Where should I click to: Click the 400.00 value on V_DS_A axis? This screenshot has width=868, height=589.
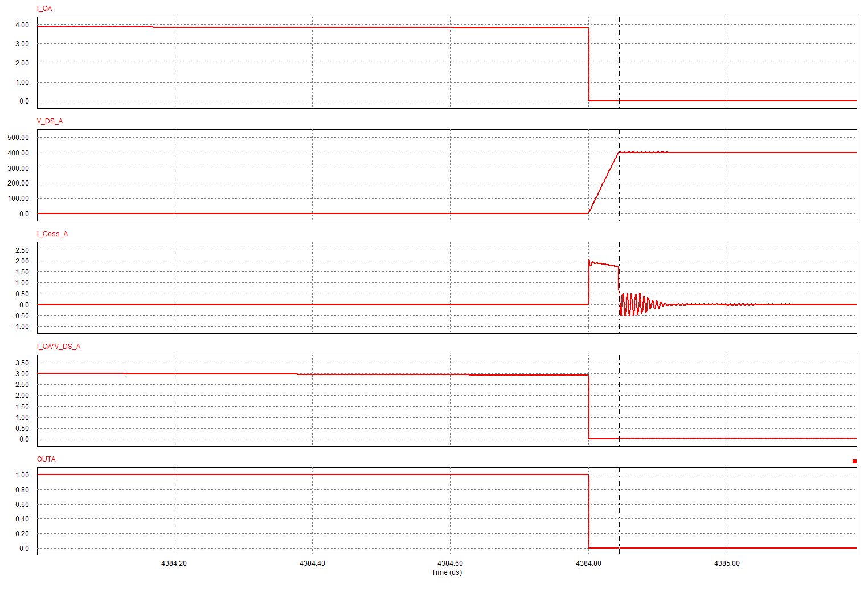pyautogui.click(x=18, y=153)
